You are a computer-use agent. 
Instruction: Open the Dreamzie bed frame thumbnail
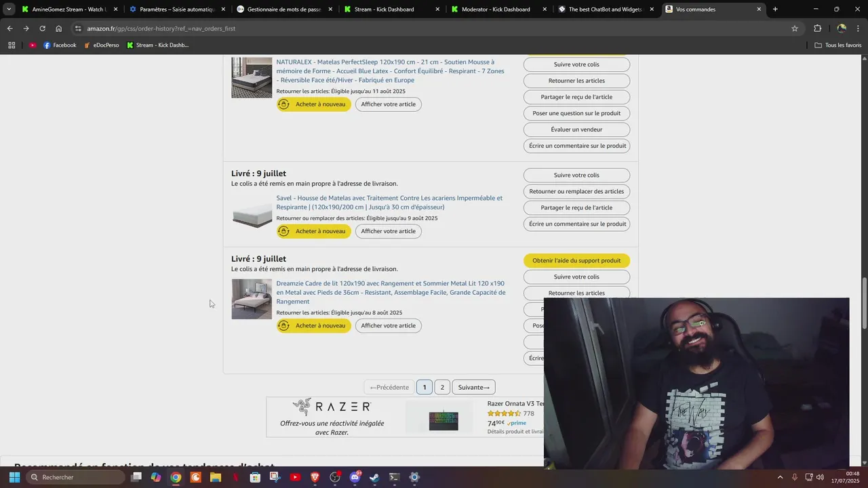click(x=252, y=299)
